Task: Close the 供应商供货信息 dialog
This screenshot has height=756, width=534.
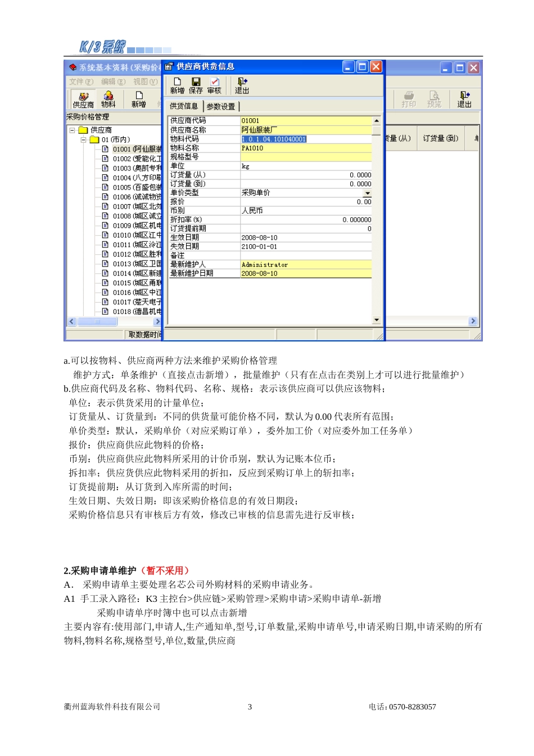Action: (x=376, y=67)
